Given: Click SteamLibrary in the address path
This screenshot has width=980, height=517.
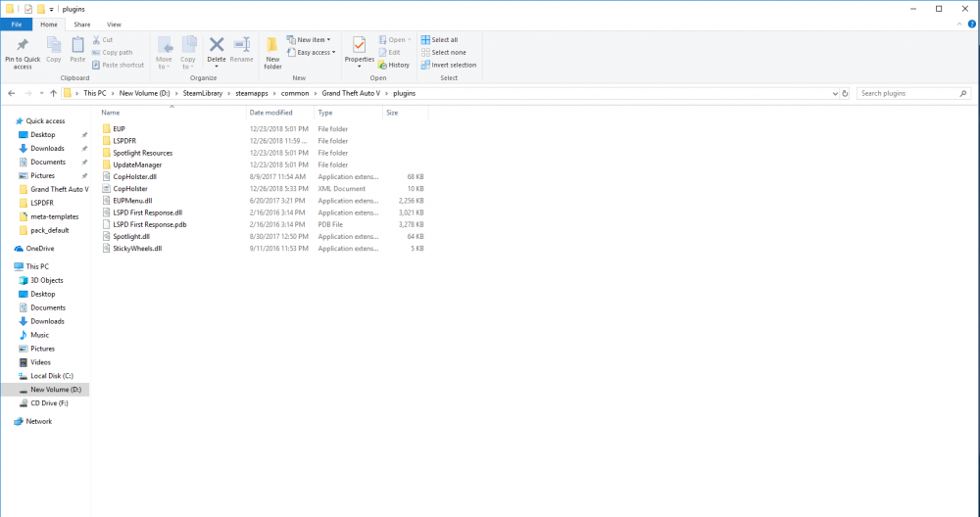Looking at the screenshot, I should coord(203,93).
